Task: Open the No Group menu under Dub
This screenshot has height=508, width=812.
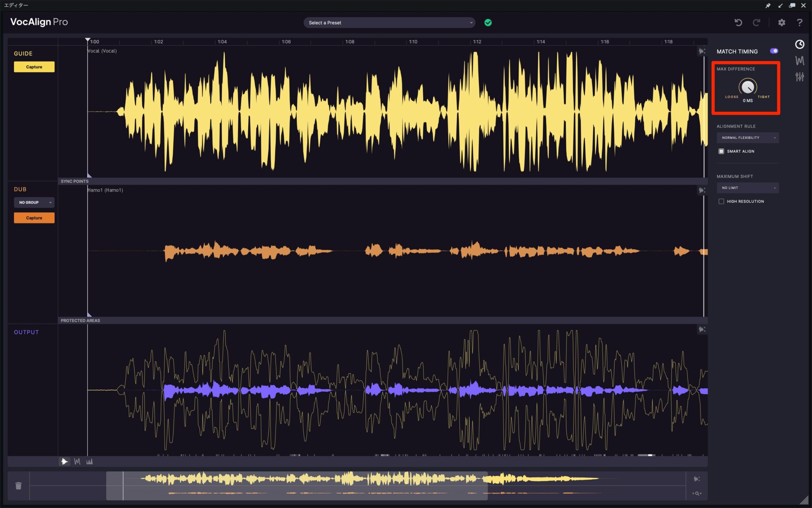Action: [x=34, y=202]
